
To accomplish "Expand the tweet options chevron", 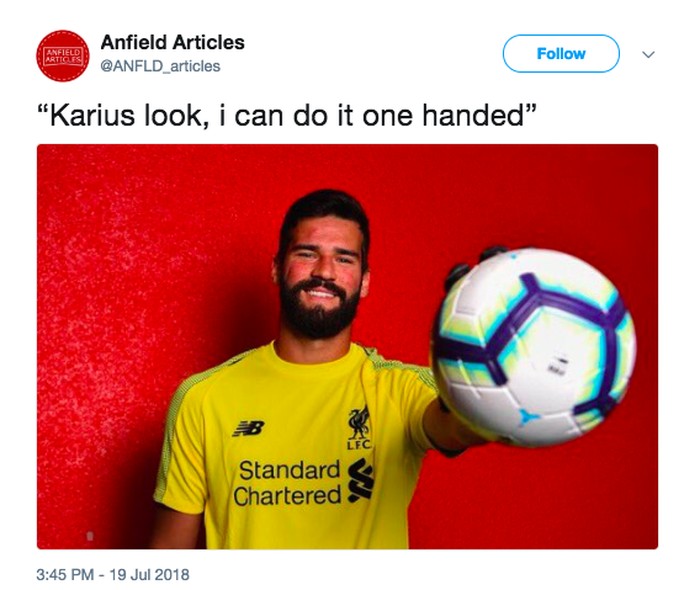I will tap(648, 54).
